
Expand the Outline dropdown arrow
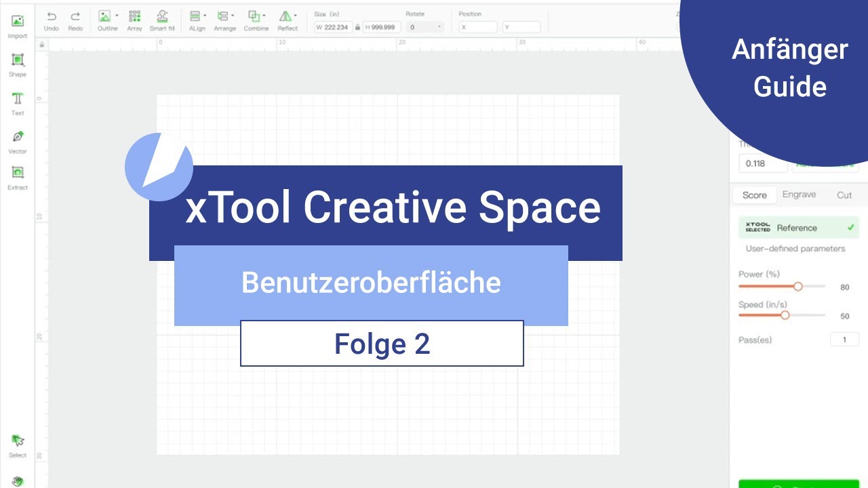pyautogui.click(x=117, y=15)
